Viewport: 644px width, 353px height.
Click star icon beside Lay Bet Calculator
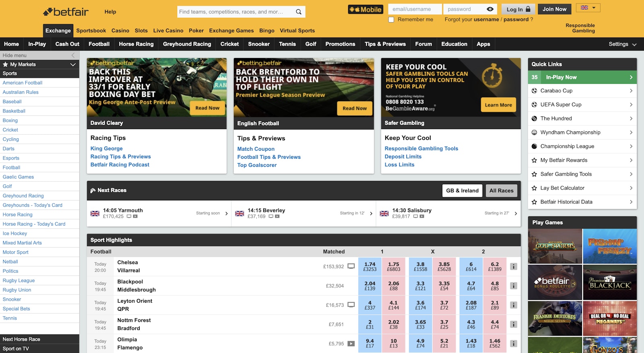[535, 188]
